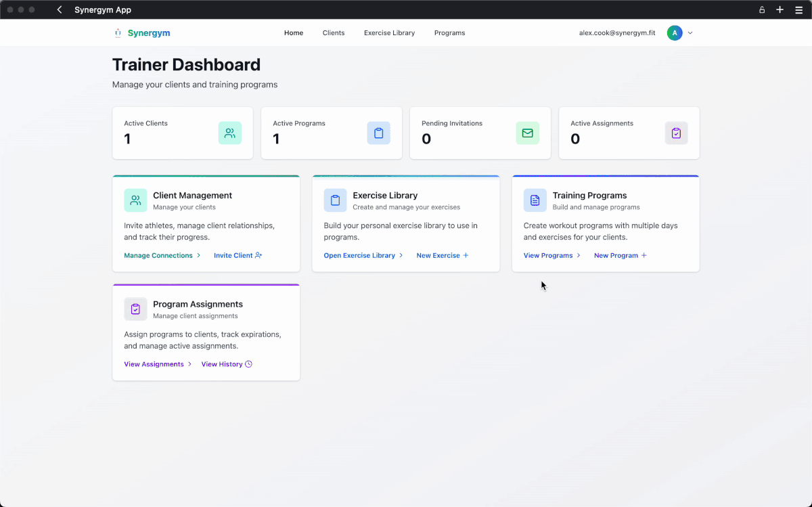Click the Pending Invitations envelope icon
The height and width of the screenshot is (507, 812).
click(x=528, y=133)
